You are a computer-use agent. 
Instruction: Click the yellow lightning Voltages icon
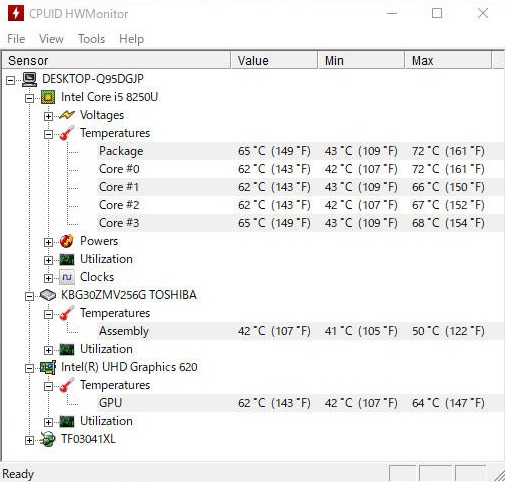click(67, 115)
